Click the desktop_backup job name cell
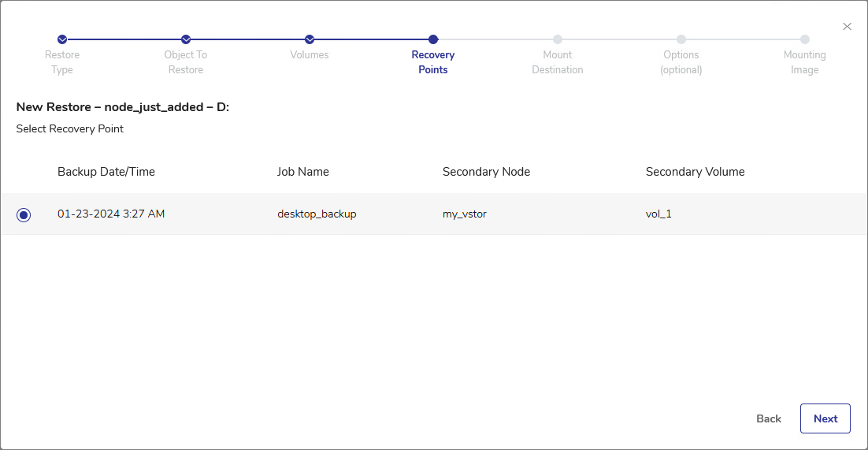Viewport: 868px width, 450px height. tap(317, 214)
